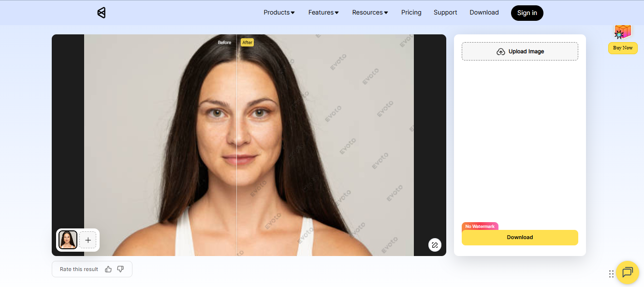Click the No Watermark tag
Screen dimensions: 644x287
click(480, 227)
